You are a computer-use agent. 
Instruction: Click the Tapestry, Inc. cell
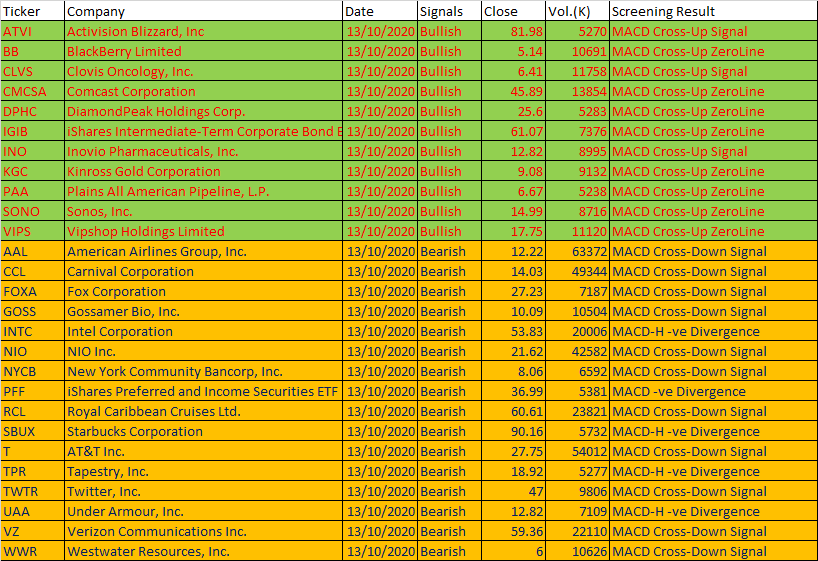(203, 471)
